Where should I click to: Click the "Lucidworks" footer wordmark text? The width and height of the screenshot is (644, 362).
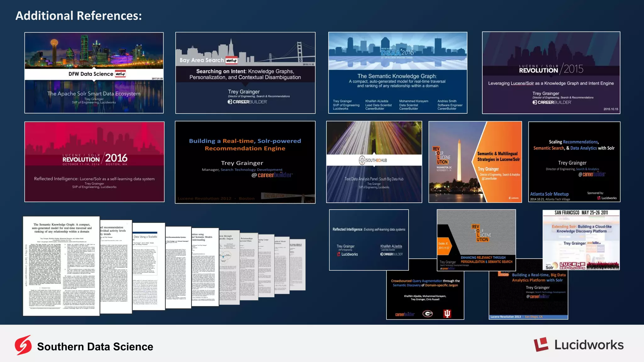pyautogui.click(x=589, y=345)
